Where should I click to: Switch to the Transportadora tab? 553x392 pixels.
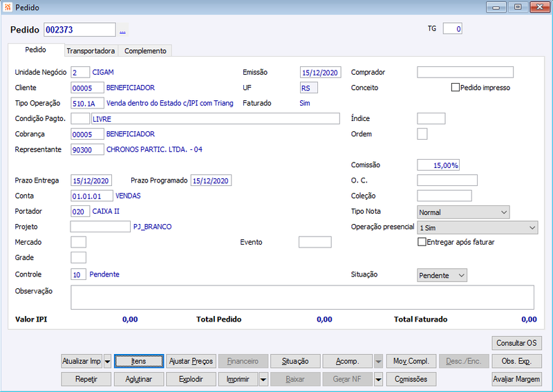[x=91, y=50]
